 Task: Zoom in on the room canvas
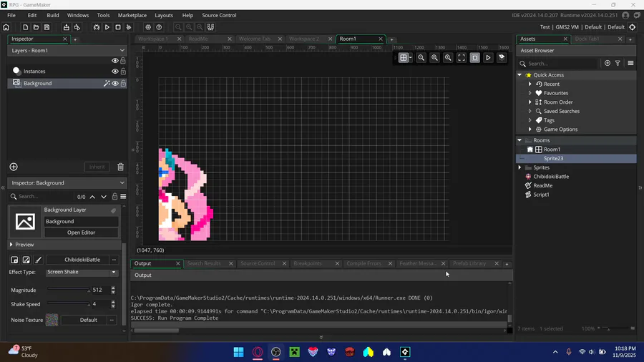tap(448, 58)
